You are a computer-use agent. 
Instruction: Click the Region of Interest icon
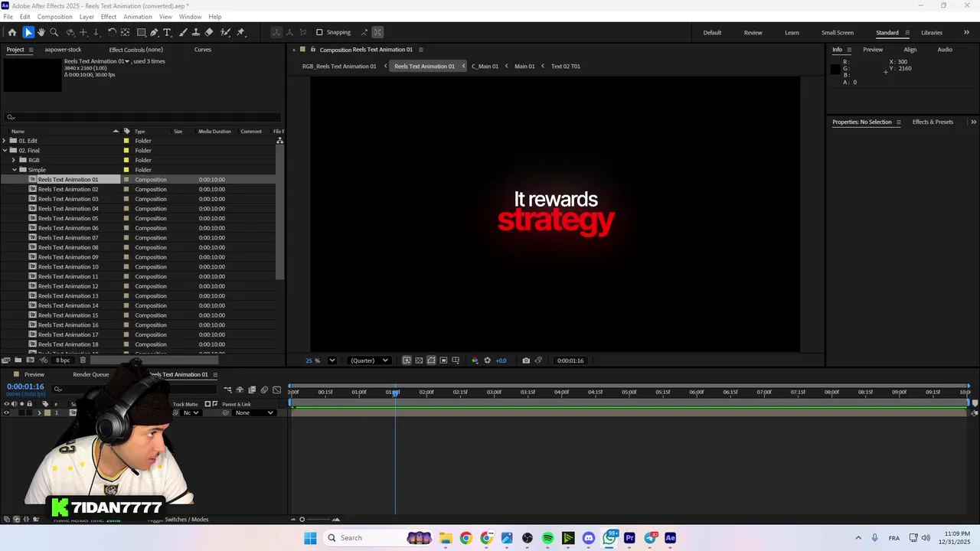[x=443, y=360]
